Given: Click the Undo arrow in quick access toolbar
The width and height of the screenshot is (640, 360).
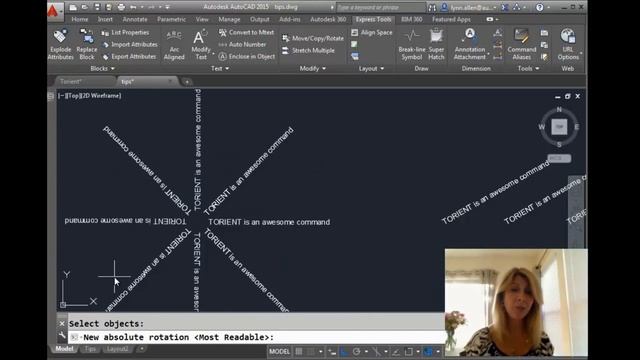Looking at the screenshot, I should tap(133, 7).
